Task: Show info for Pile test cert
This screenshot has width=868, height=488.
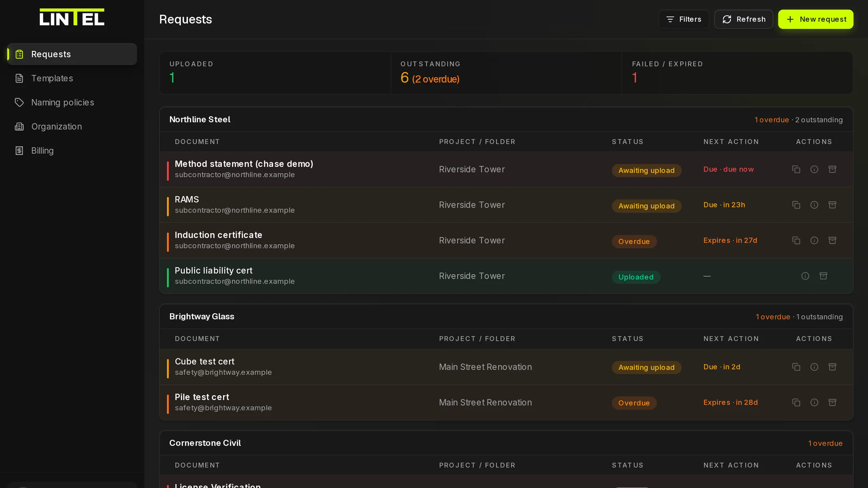Action: coord(814,402)
